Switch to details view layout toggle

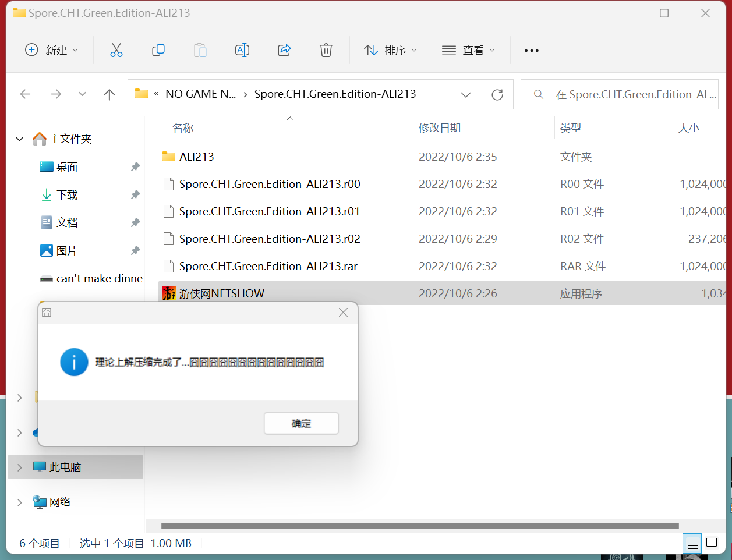[692, 544]
